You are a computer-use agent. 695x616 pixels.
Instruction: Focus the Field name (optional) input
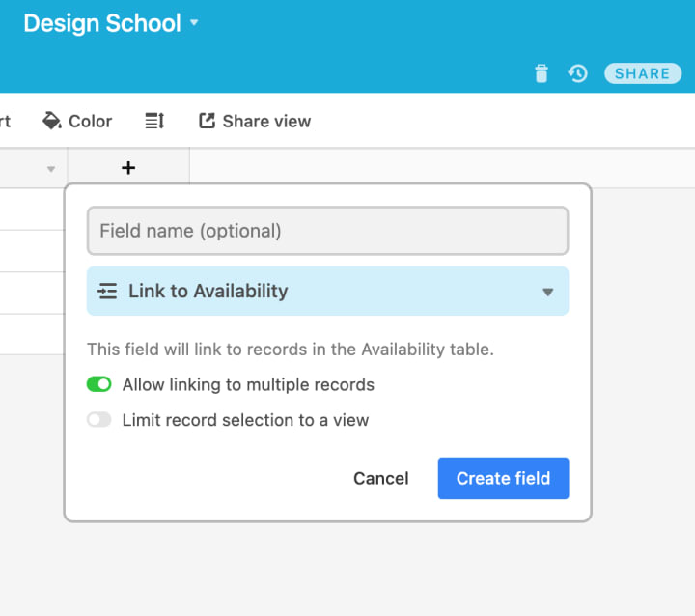(x=327, y=231)
